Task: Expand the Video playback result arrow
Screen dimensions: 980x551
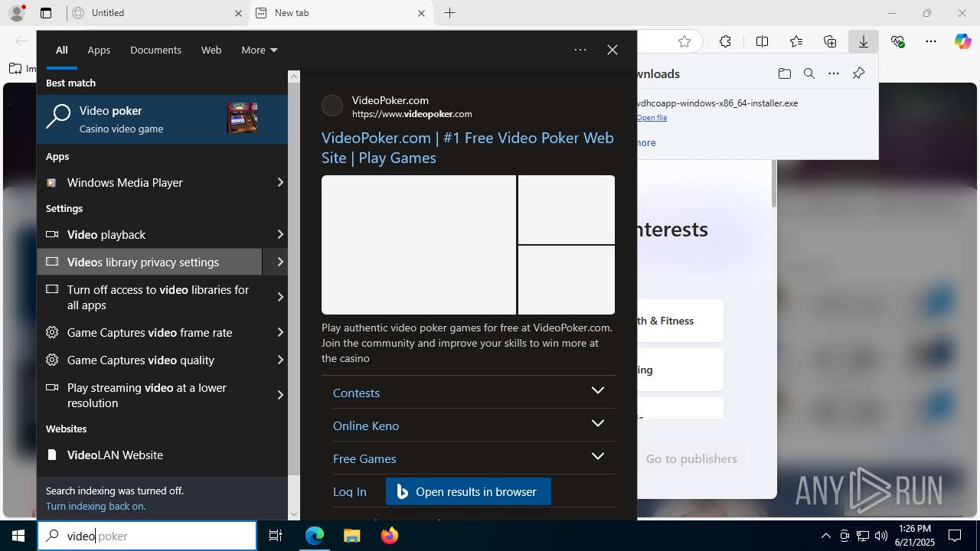Action: pos(280,234)
